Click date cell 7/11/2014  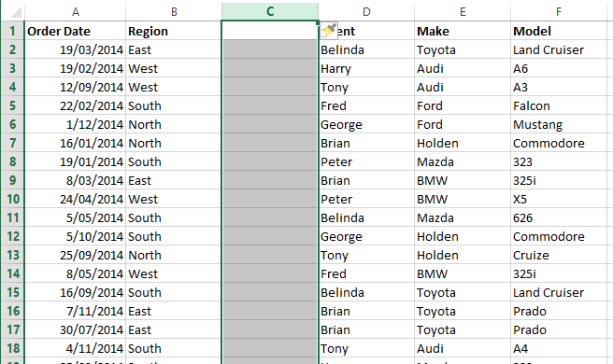coord(76,311)
